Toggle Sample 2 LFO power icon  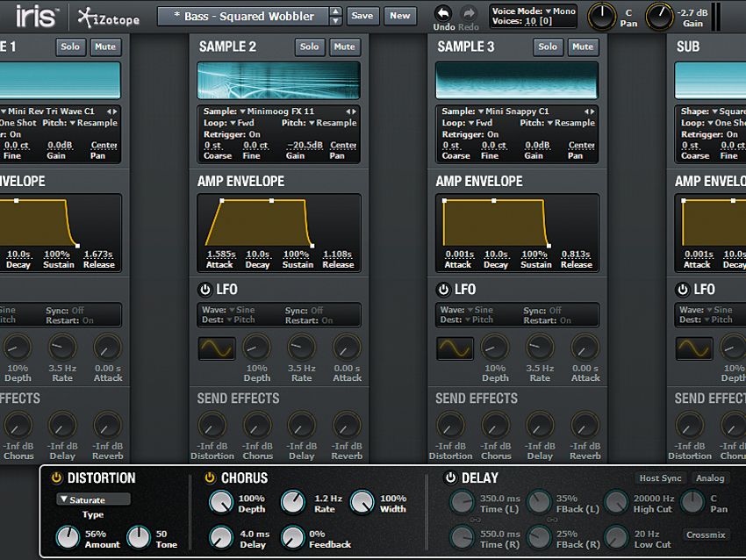205,290
